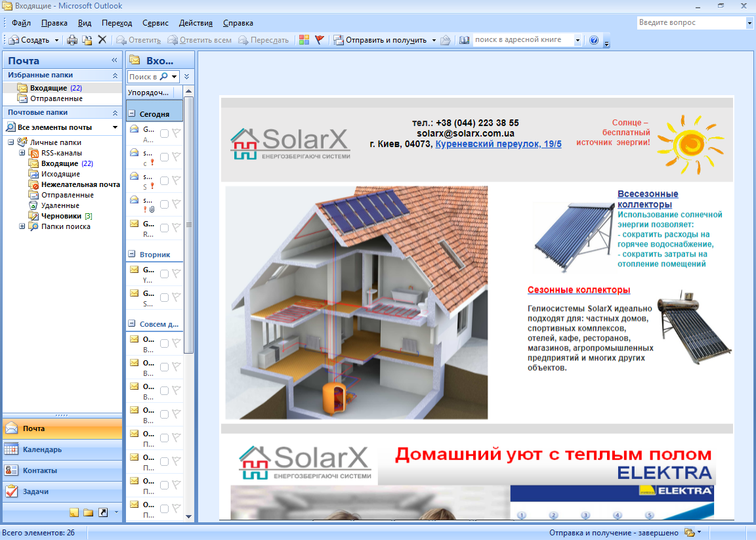Click the red follow-up flag toolbar icon
Viewport: 756px width, 540px height.
coord(320,40)
